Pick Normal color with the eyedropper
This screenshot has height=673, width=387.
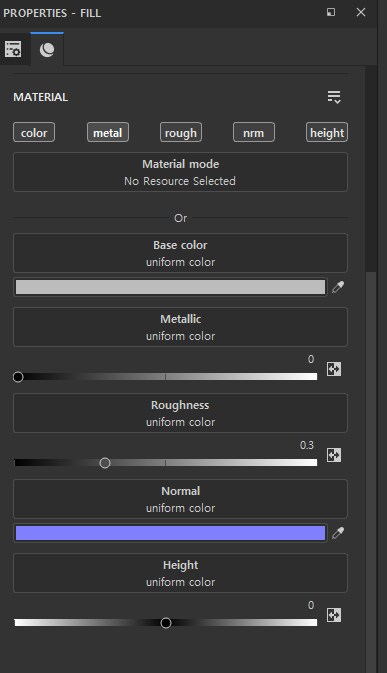(x=338, y=533)
